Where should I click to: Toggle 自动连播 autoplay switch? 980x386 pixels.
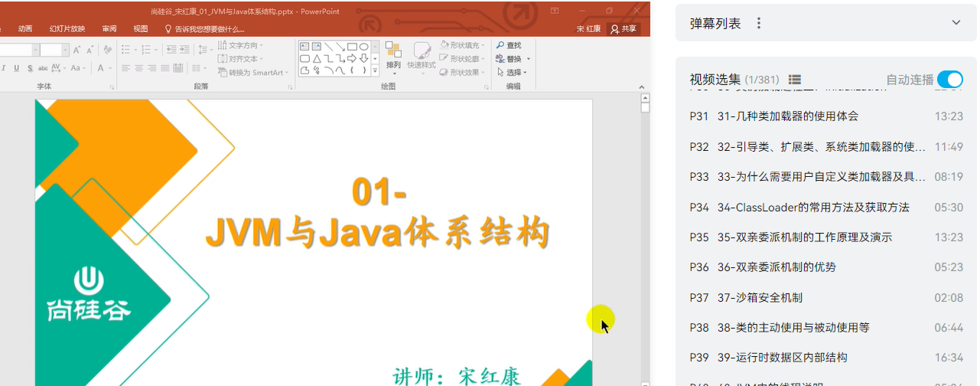tap(950, 80)
